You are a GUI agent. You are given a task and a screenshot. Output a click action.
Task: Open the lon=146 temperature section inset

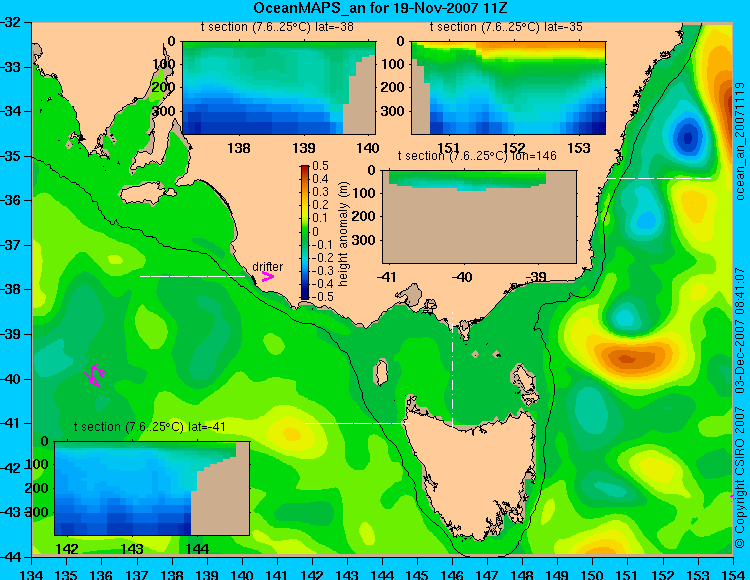coord(479,217)
